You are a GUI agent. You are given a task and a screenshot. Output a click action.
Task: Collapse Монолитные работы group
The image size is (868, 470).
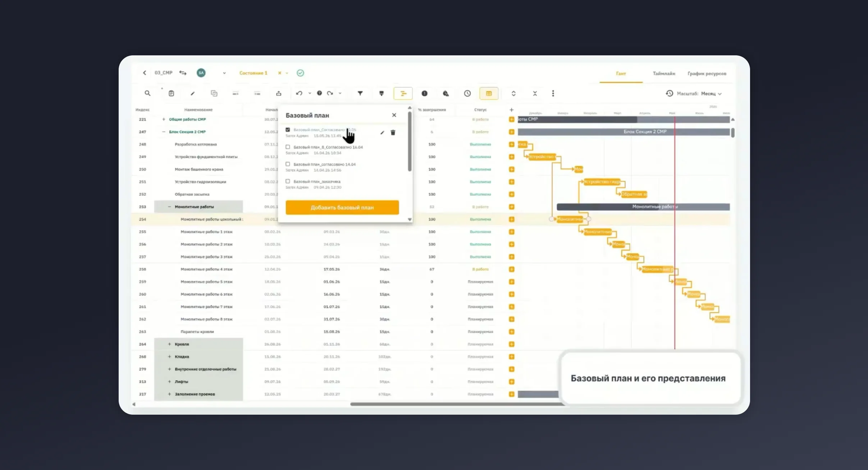(x=169, y=207)
